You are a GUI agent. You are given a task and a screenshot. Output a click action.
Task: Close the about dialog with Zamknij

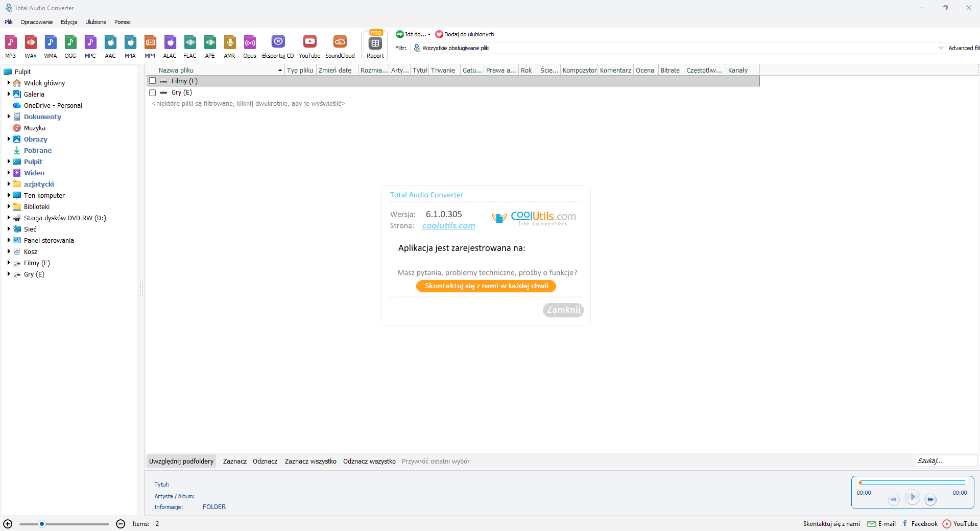563,310
